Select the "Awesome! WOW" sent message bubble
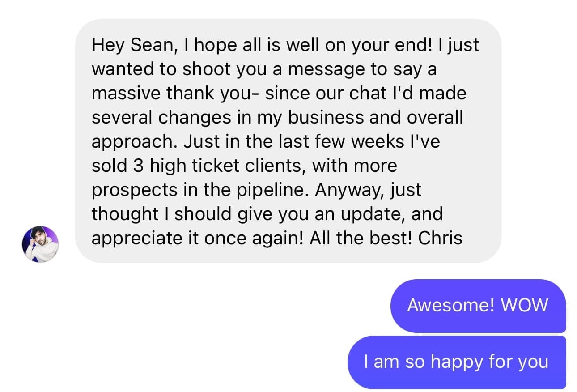Screen dimensions: 577x392 pyautogui.click(x=478, y=306)
